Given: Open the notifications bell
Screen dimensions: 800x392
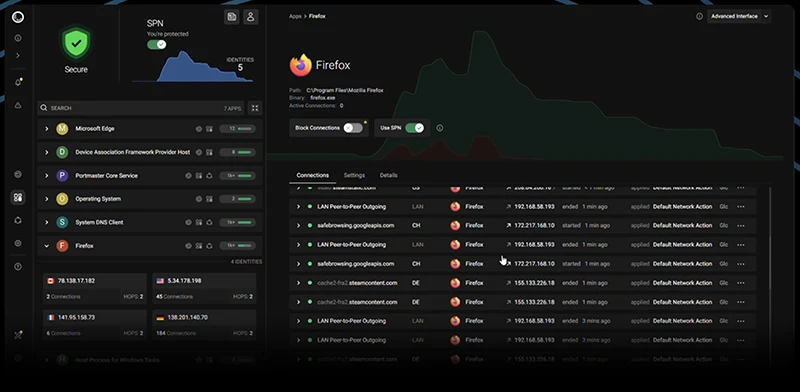Looking at the screenshot, I should (x=18, y=82).
